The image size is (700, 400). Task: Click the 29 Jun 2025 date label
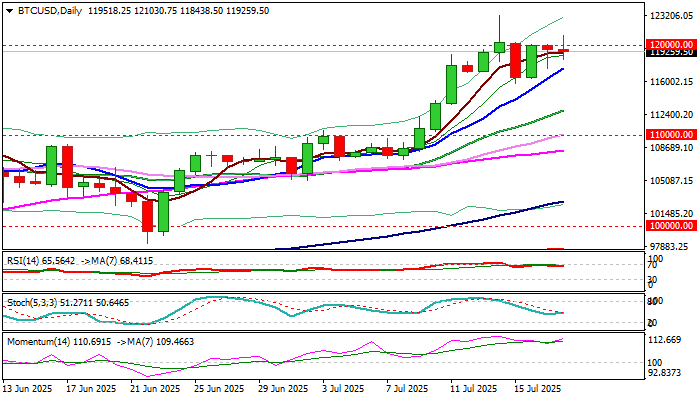[x=283, y=389]
